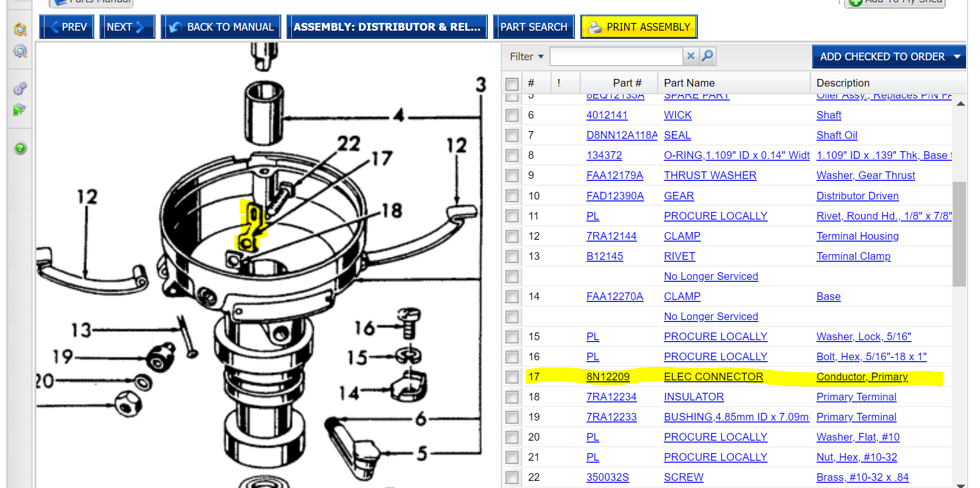Click inside the filter text field

point(616,56)
